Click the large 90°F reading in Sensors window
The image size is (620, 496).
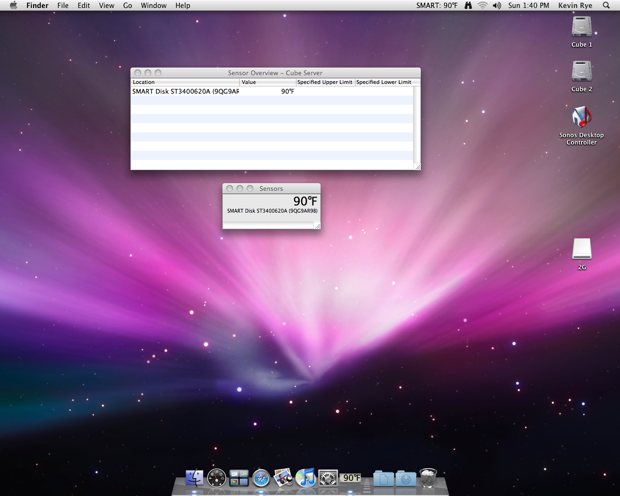(305, 201)
